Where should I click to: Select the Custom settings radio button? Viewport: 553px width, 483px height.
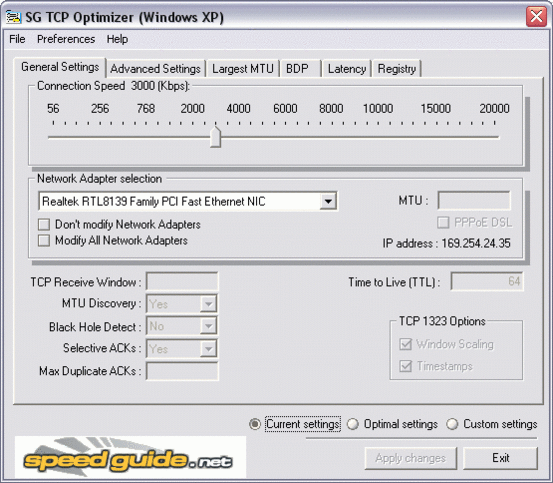point(452,424)
